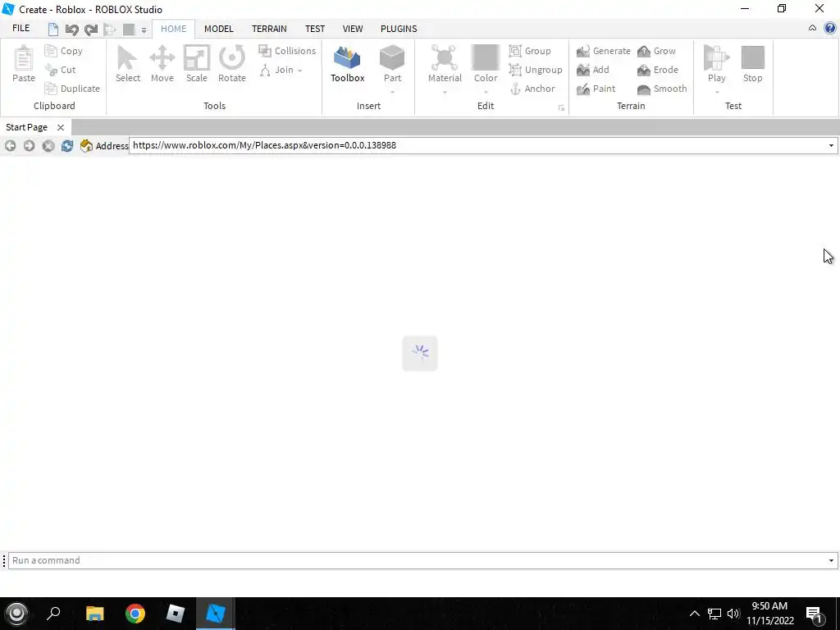Click Generate terrain tool
The height and width of the screenshot is (630, 840).
603,51
